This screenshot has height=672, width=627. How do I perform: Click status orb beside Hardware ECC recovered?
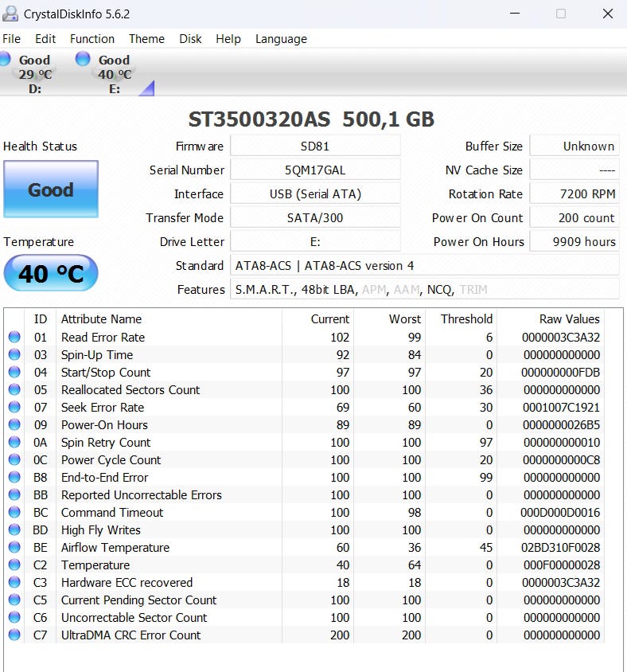14,583
